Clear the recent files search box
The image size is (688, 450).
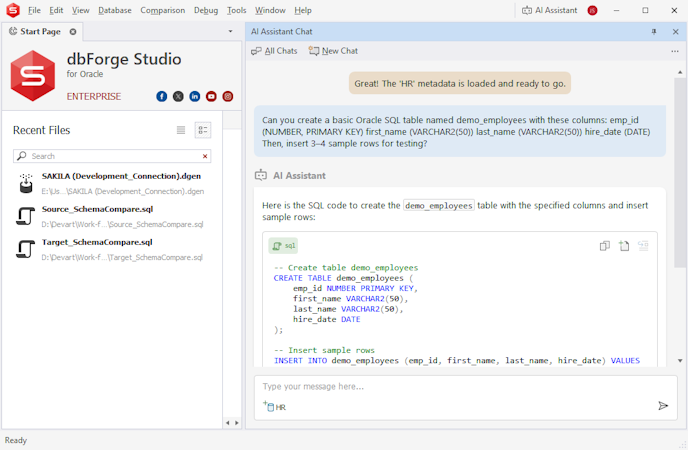(206, 156)
